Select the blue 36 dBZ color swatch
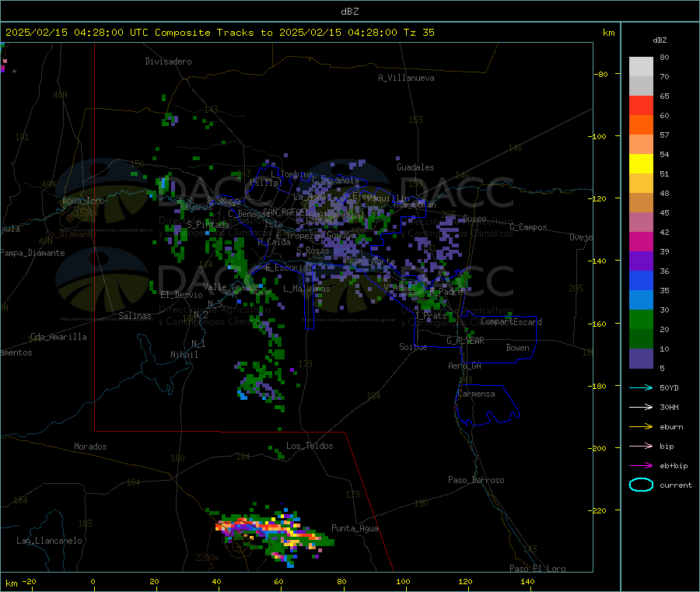This screenshot has width=700, height=592. pos(641,280)
